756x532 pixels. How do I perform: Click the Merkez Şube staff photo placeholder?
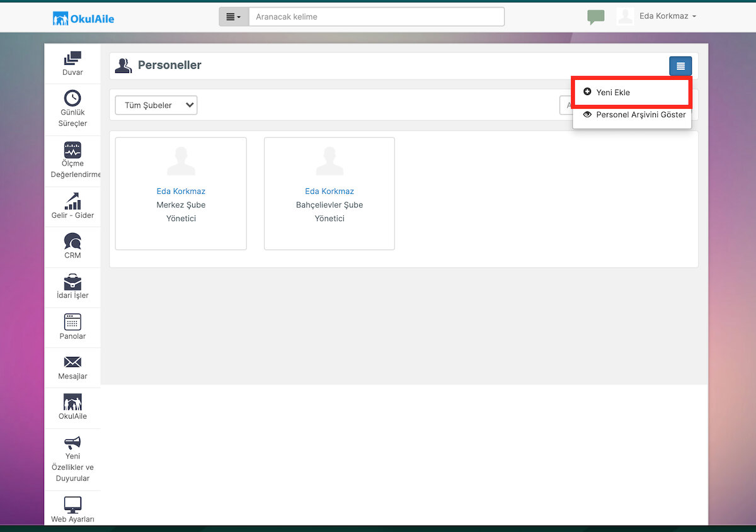point(181,161)
